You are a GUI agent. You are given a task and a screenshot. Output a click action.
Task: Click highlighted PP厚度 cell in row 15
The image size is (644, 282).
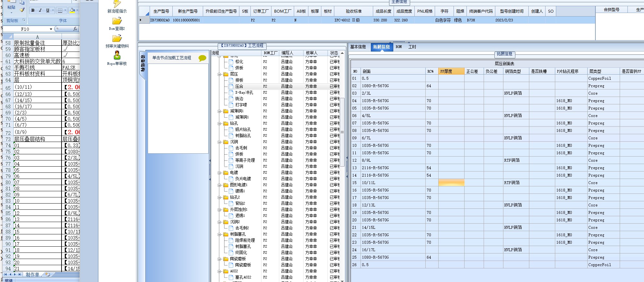coord(451,183)
